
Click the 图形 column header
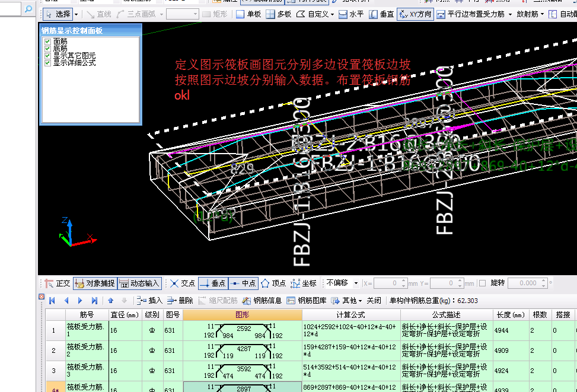coord(243,315)
